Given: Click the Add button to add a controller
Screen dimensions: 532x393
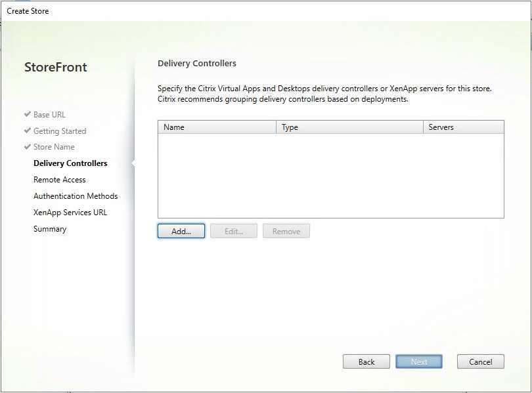Looking at the screenshot, I should [x=181, y=231].
